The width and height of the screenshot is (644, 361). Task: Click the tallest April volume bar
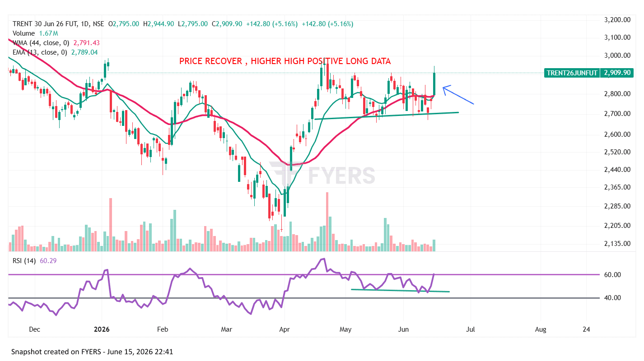(x=327, y=222)
